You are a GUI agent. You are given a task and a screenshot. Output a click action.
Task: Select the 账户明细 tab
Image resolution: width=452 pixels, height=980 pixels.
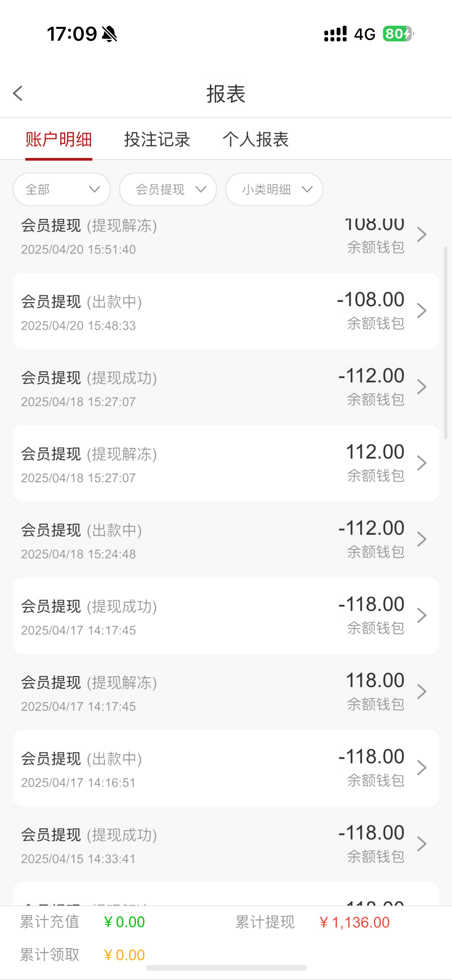pos(59,139)
